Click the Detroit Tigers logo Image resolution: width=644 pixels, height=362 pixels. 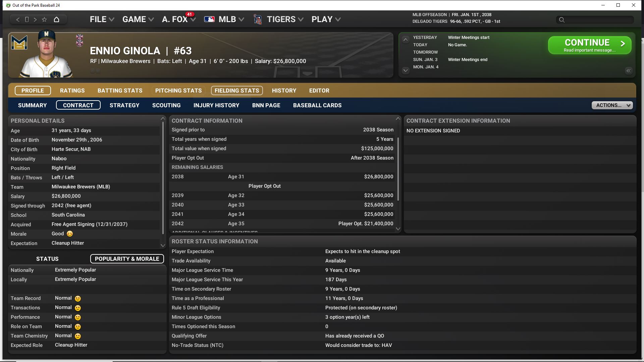pyautogui.click(x=258, y=19)
